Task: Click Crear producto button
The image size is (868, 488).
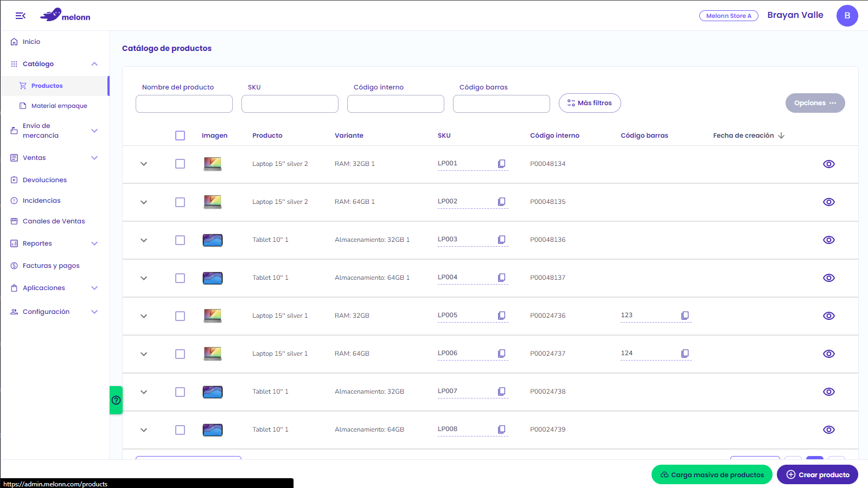Action: coord(818,474)
